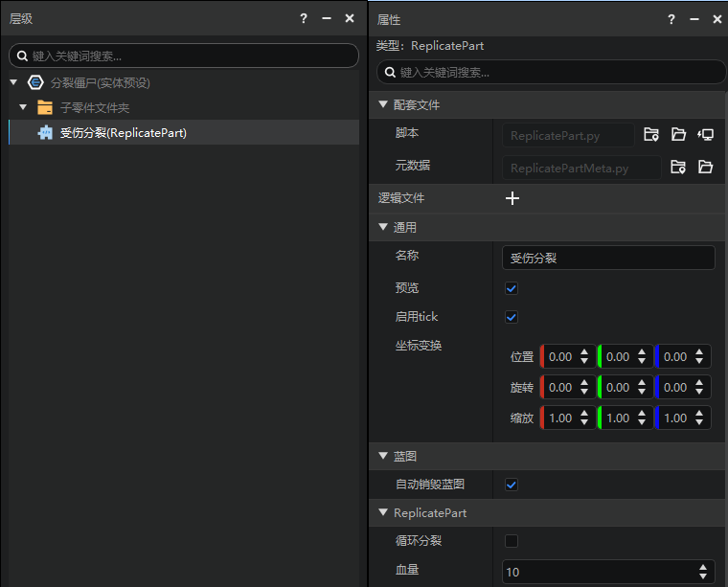
Task: Toggle the 启用tick checkbox
Action: coord(512,317)
